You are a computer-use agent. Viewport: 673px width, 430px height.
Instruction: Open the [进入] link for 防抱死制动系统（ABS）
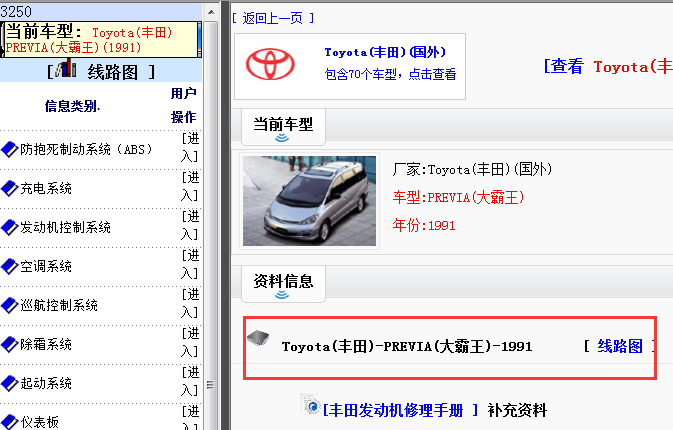click(x=190, y=148)
